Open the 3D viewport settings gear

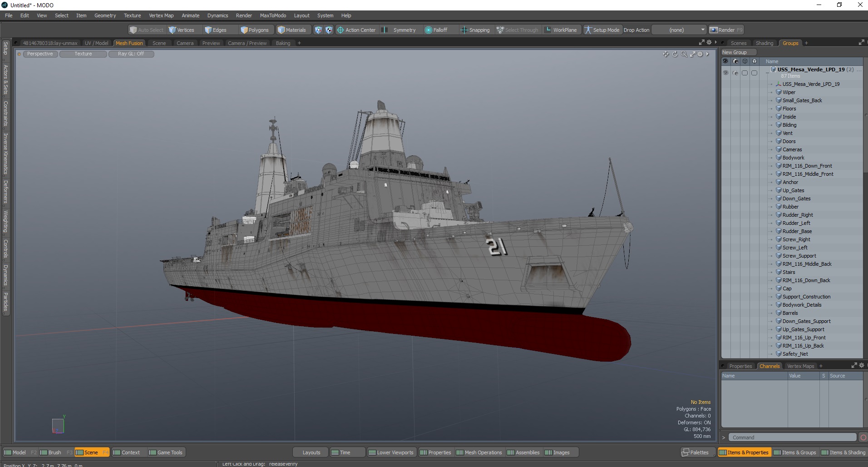pos(700,54)
